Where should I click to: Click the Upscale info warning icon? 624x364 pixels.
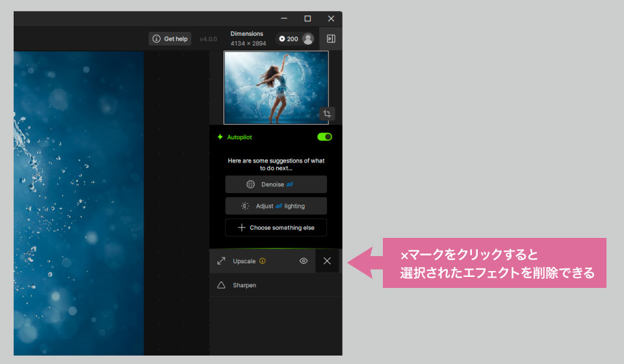pos(262,261)
